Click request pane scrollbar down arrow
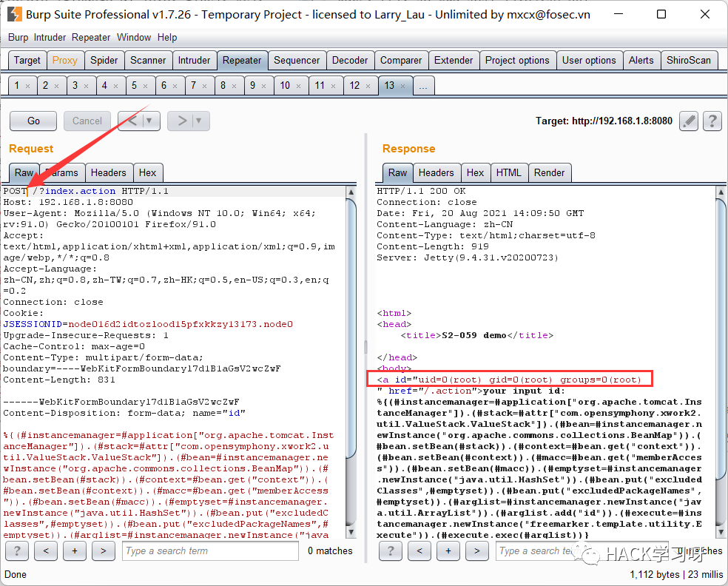Image resolution: width=728 pixels, height=586 pixels. (x=351, y=532)
